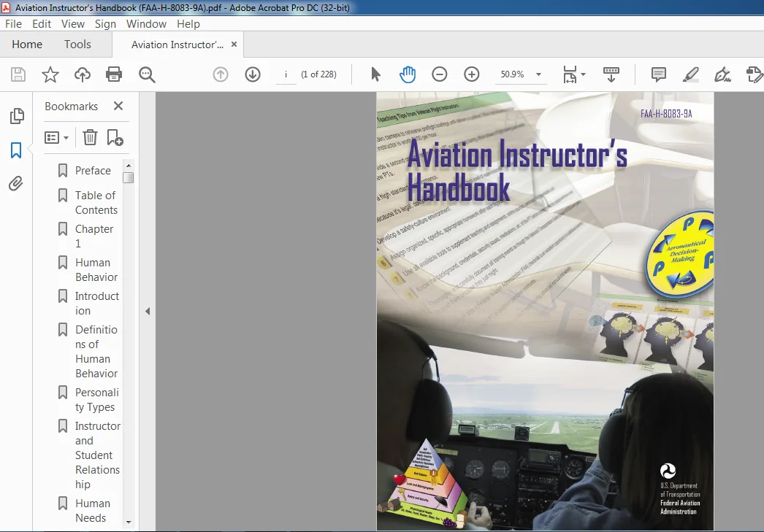The height and width of the screenshot is (532, 764).
Task: Open the Edit menu
Action: 42,24
